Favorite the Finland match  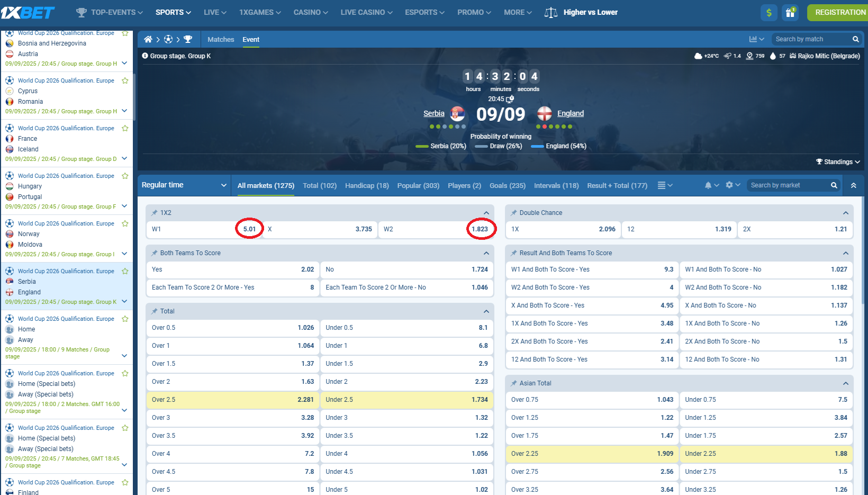coord(125,482)
